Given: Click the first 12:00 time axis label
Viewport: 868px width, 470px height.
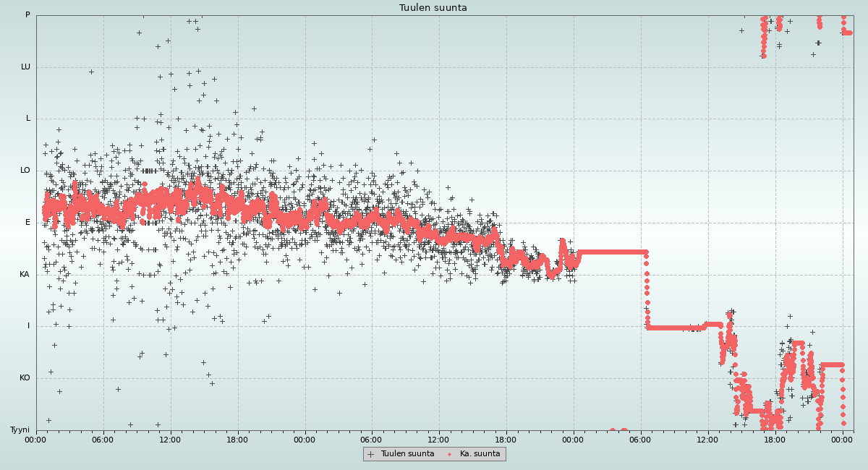Looking at the screenshot, I should 170,440.
